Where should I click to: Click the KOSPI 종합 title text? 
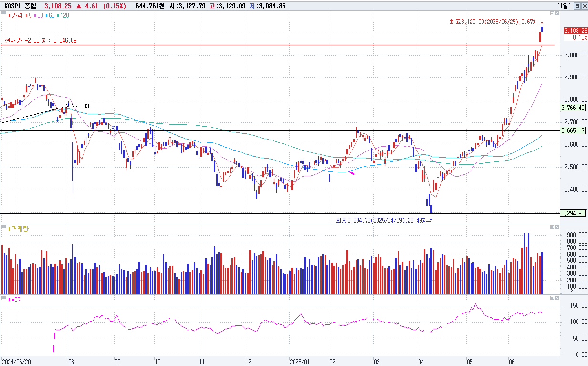click(x=20, y=6)
